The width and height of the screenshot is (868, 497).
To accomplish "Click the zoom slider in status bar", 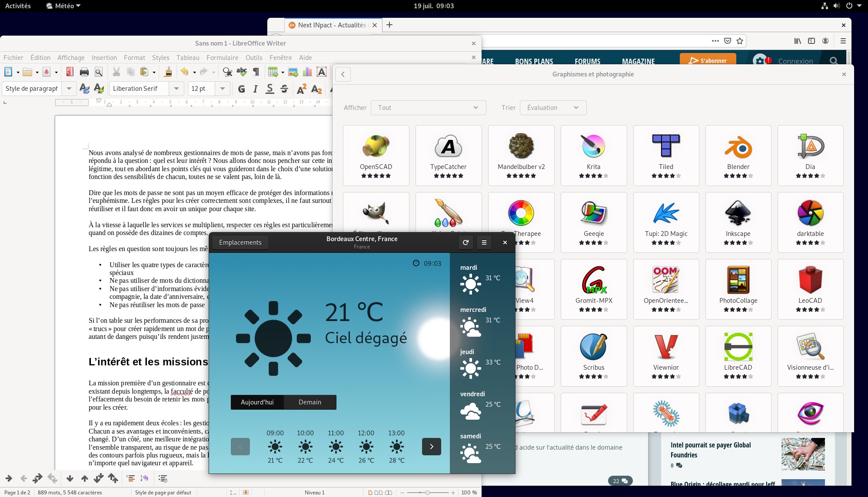I will pos(427,492).
